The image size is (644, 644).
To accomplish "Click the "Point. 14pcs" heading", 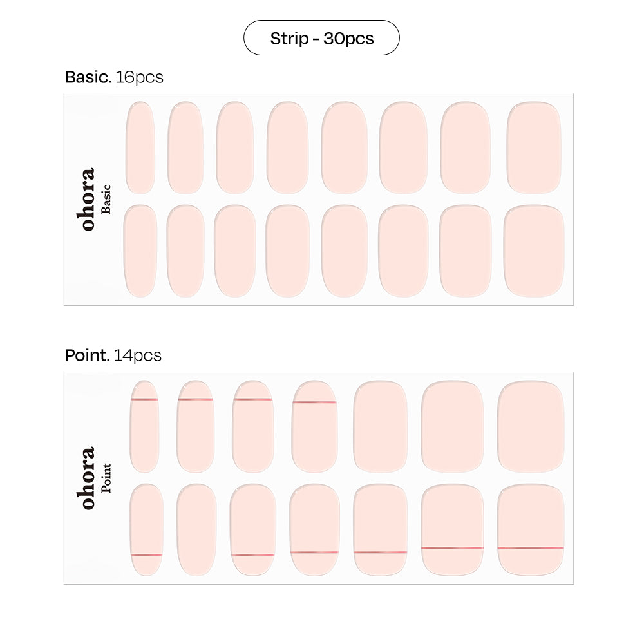I will (113, 355).
